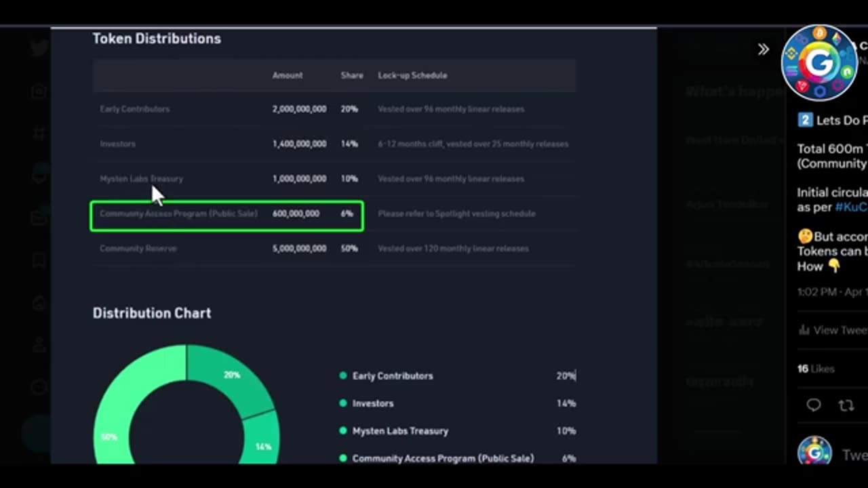Image resolution: width=868 pixels, height=488 pixels.
Task: Select the Investors table row label
Action: pos(117,144)
